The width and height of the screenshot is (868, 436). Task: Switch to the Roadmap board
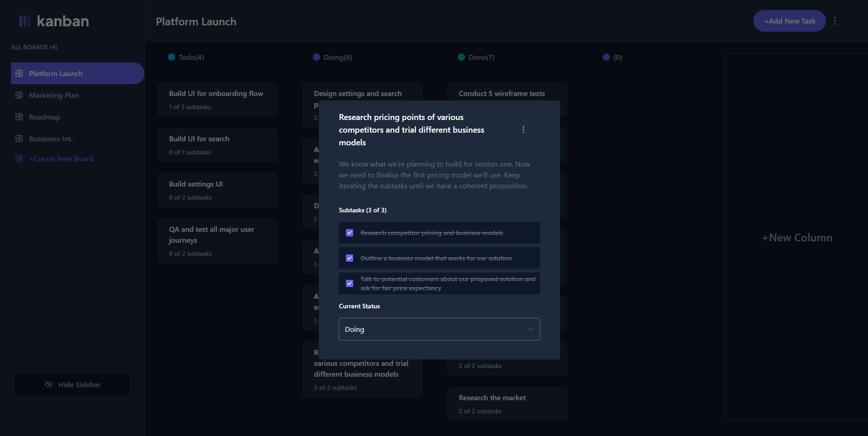pos(44,117)
